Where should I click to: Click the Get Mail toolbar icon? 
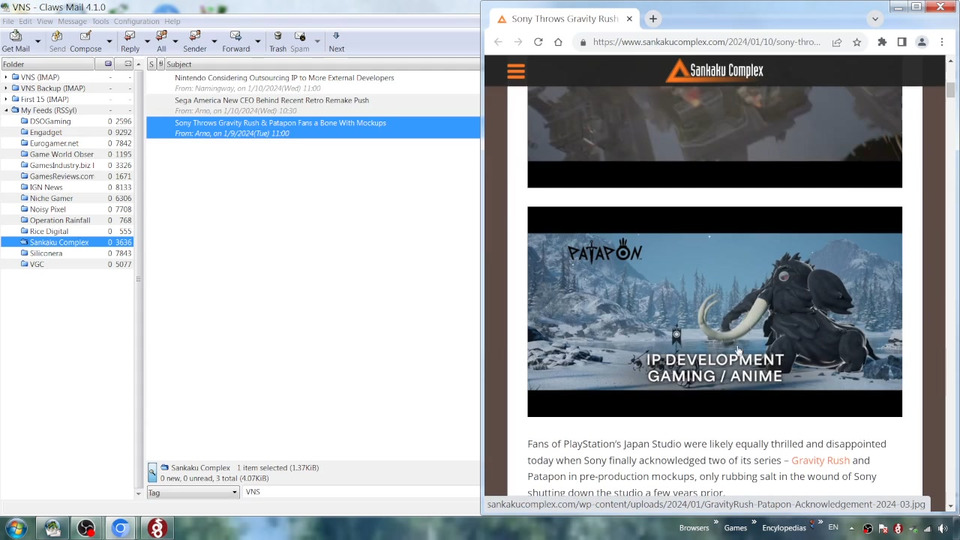(15, 41)
